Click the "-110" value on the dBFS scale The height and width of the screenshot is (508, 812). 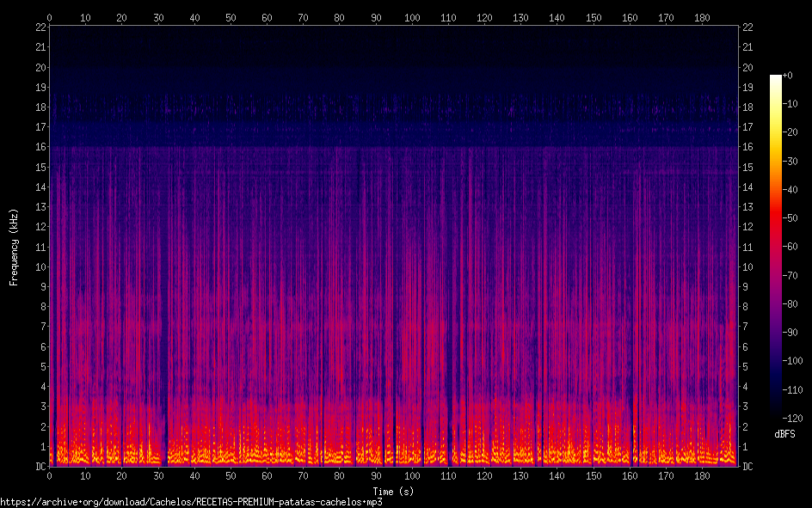coord(793,390)
